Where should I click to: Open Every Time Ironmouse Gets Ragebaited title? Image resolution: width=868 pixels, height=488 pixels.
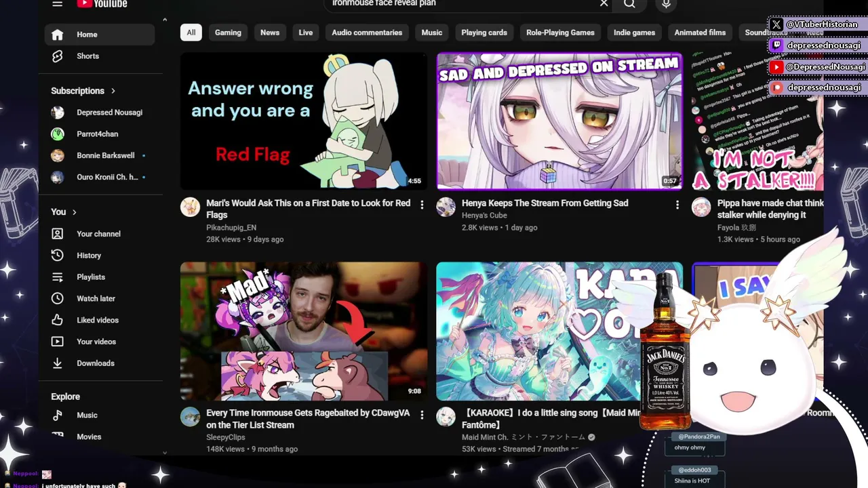tap(308, 419)
